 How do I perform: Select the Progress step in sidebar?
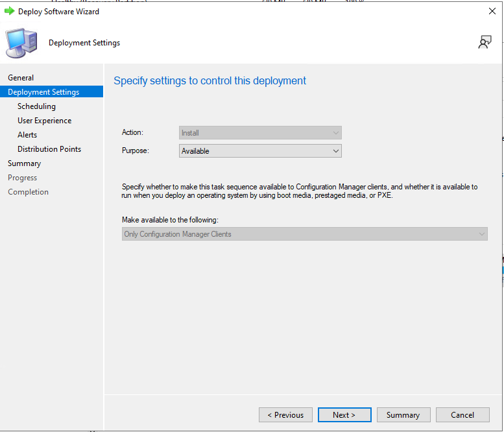click(22, 178)
